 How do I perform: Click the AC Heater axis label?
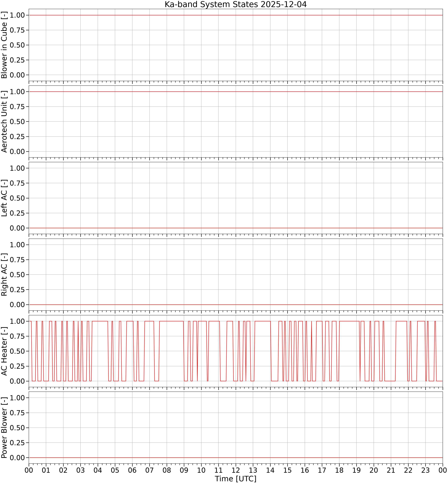point(4,351)
